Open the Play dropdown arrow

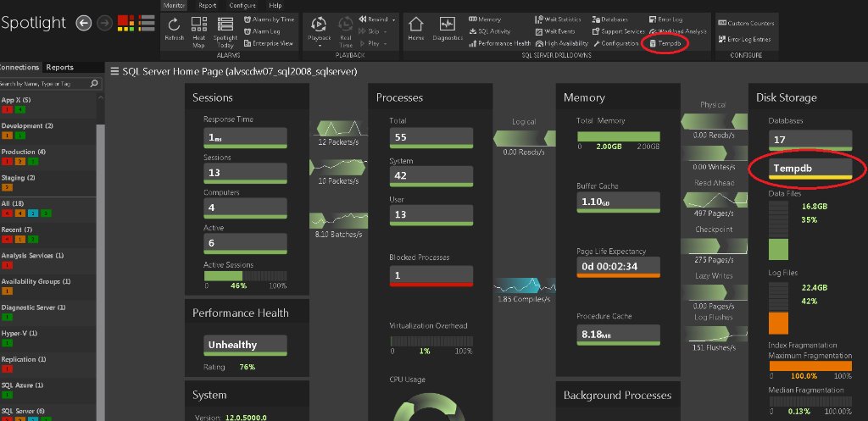tap(386, 44)
